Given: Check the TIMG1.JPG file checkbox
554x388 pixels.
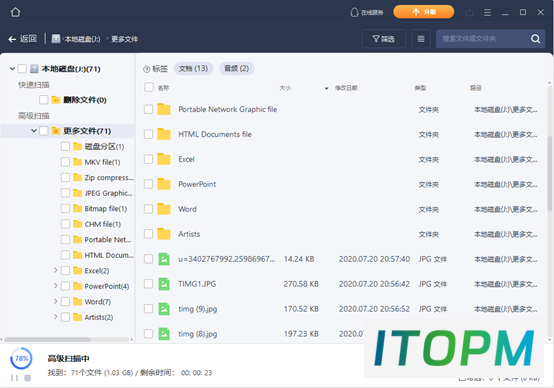Looking at the screenshot, I should tap(149, 284).
